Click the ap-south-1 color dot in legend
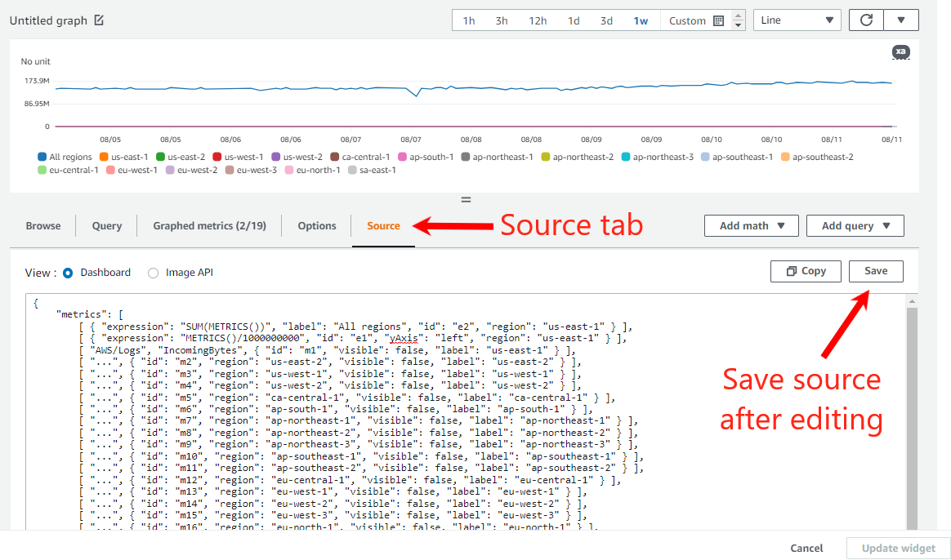951x560 pixels. [x=402, y=155]
